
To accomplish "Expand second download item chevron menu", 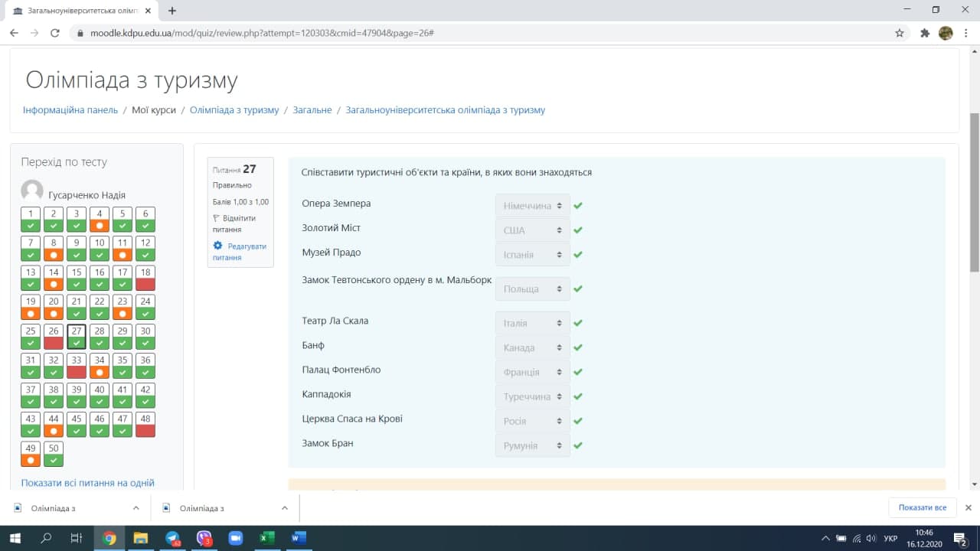I will (284, 507).
